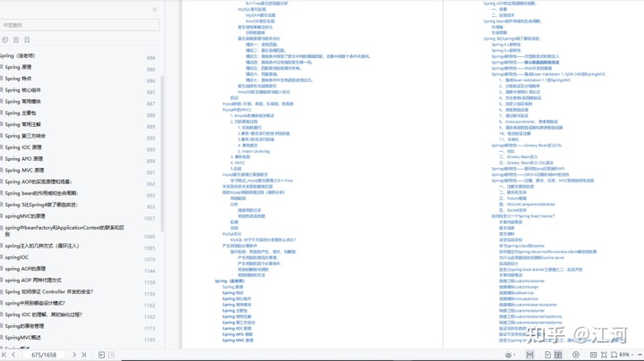The width and height of the screenshot is (644, 361).
Task: Click the Spring (连老师) link on page
Action: click(229, 281)
